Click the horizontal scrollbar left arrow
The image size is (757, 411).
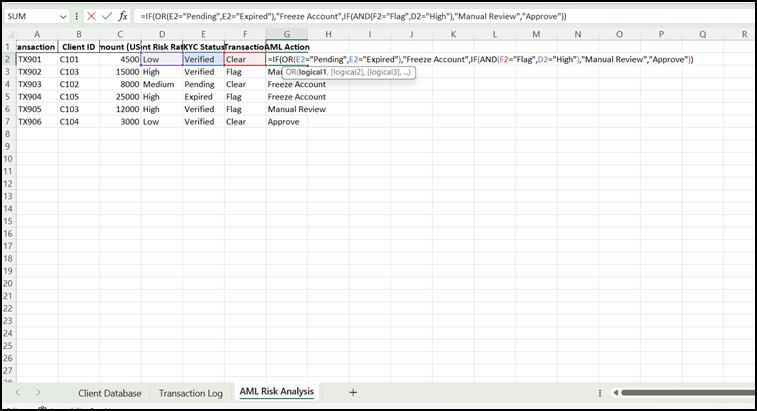click(x=616, y=393)
